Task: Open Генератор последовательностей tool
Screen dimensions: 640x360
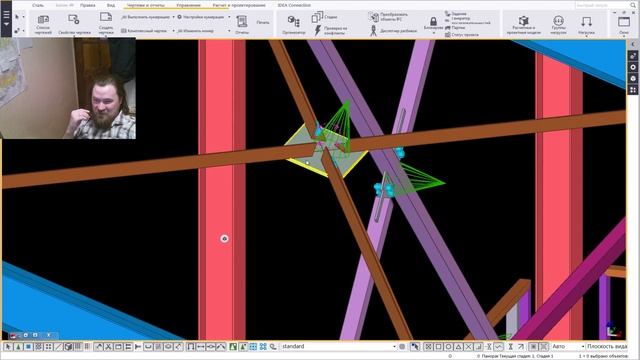Action: (467, 21)
